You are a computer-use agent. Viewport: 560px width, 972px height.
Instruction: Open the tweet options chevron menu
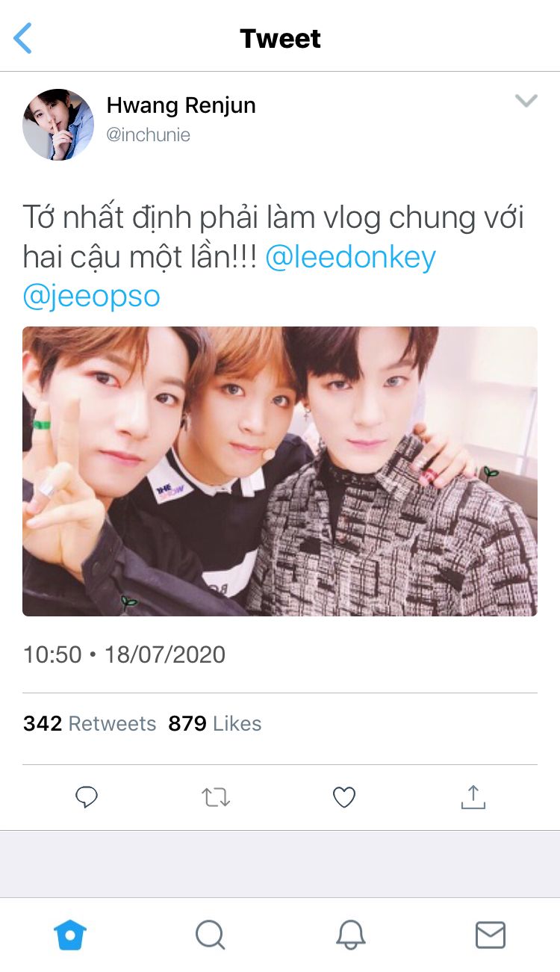(x=526, y=101)
